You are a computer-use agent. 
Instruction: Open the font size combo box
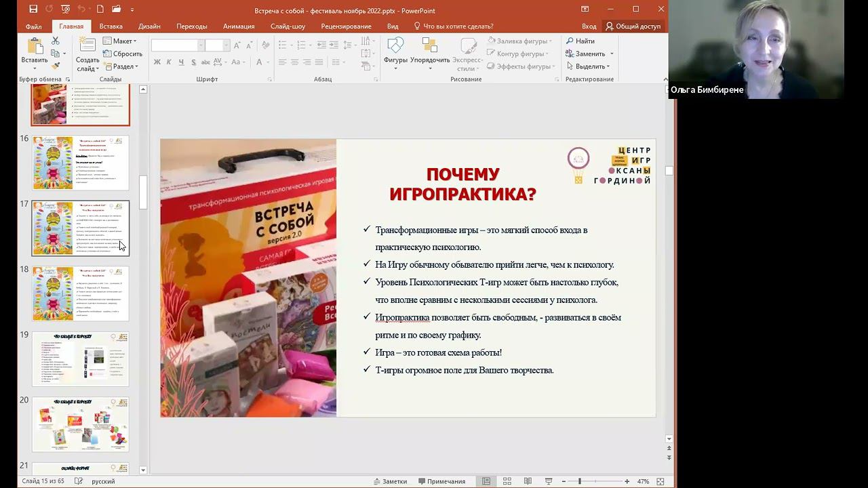pyautogui.click(x=217, y=45)
